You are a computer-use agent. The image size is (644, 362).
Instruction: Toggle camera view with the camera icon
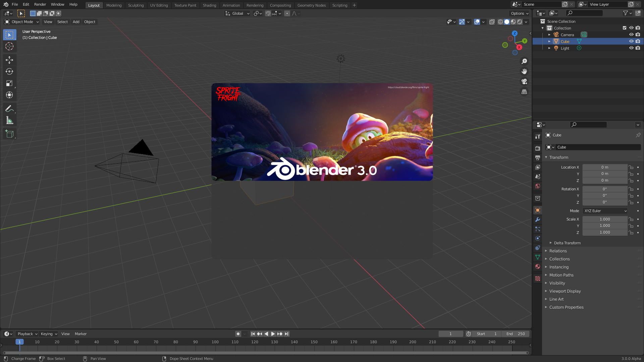524,81
